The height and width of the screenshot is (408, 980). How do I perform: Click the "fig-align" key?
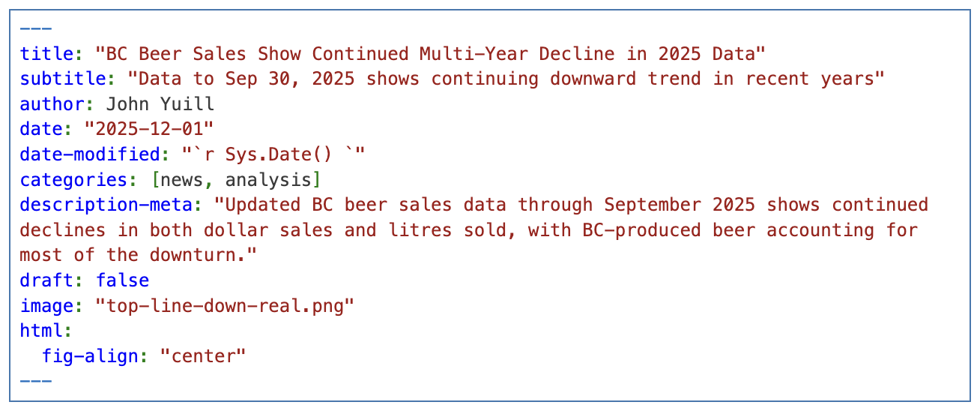pyautogui.click(x=89, y=355)
